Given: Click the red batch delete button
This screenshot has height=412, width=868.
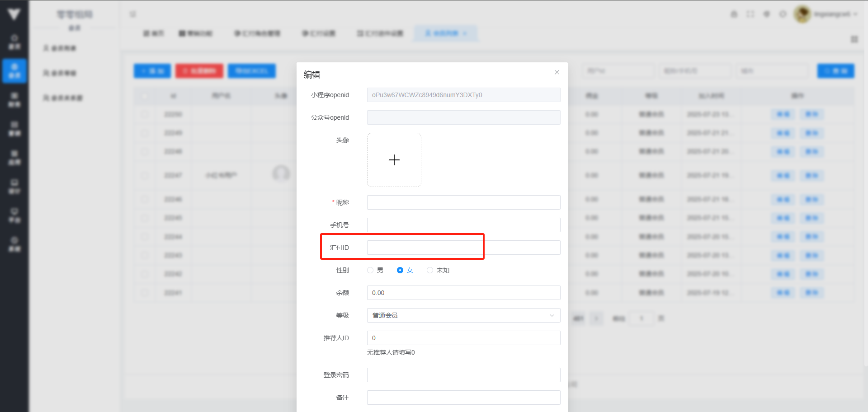Looking at the screenshot, I should 199,71.
